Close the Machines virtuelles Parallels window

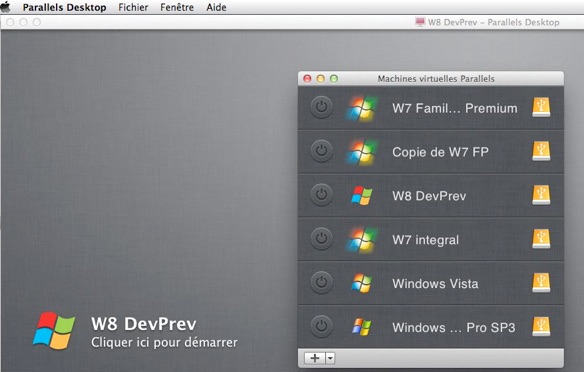307,79
